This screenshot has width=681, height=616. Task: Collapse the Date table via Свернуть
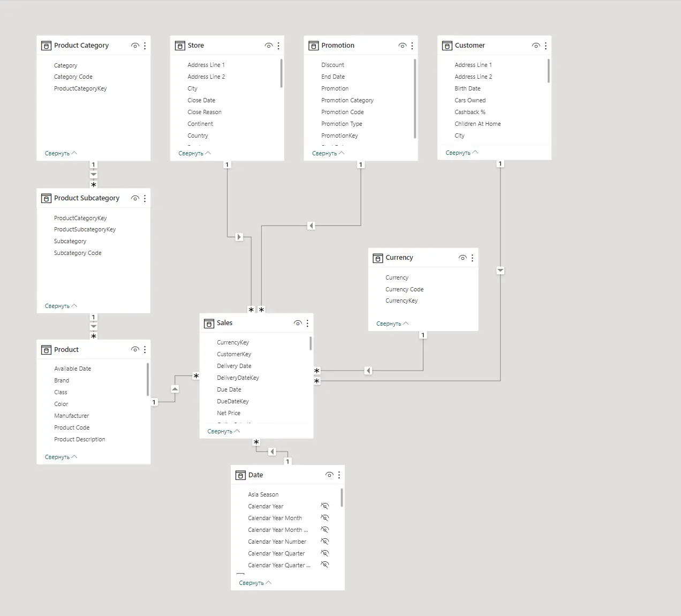[x=255, y=583]
